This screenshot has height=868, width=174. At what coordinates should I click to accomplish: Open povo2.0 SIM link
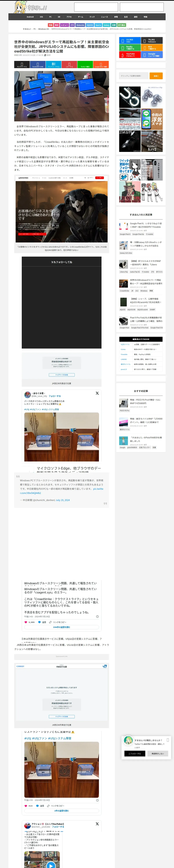coord(124,369)
